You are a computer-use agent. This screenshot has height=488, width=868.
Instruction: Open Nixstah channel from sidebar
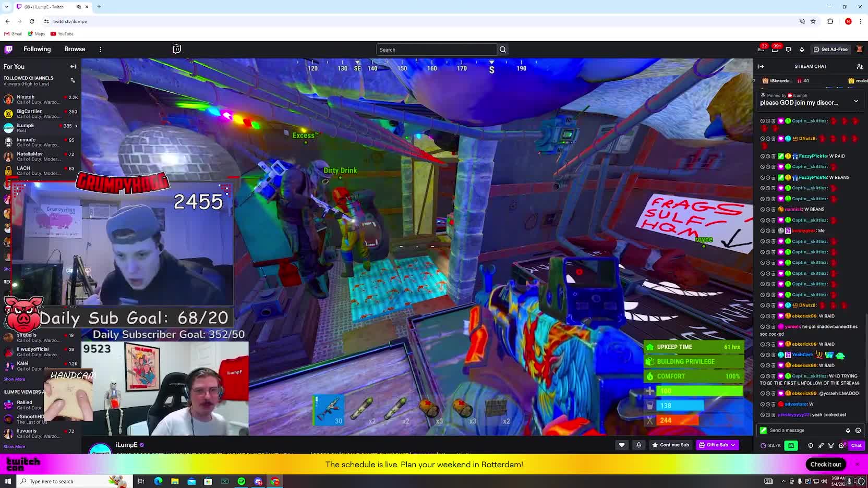click(40, 99)
